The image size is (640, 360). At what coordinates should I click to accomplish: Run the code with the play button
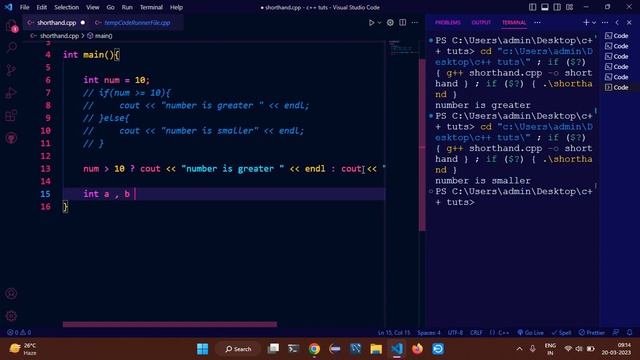tap(371, 23)
